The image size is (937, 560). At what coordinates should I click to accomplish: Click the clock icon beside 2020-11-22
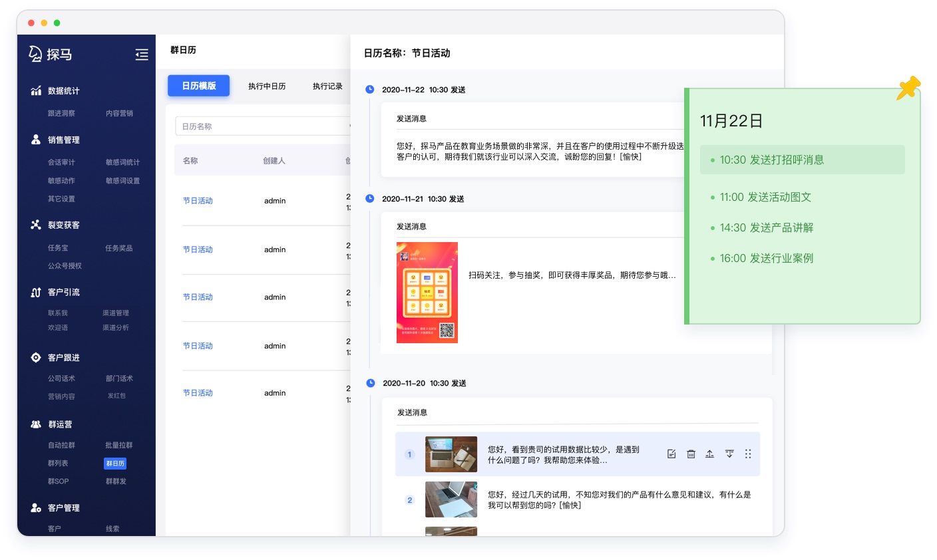(370, 89)
